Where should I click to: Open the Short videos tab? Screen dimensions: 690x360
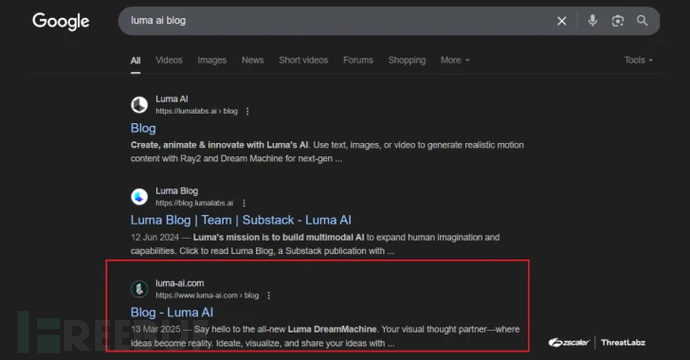click(x=303, y=60)
